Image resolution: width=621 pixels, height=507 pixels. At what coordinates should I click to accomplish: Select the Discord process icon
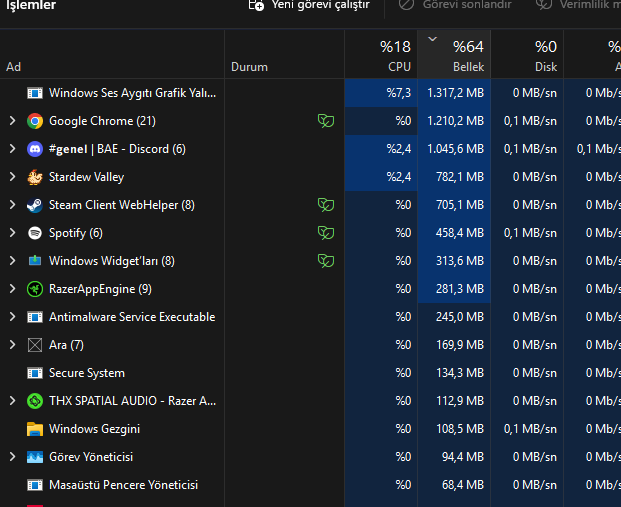[35, 149]
